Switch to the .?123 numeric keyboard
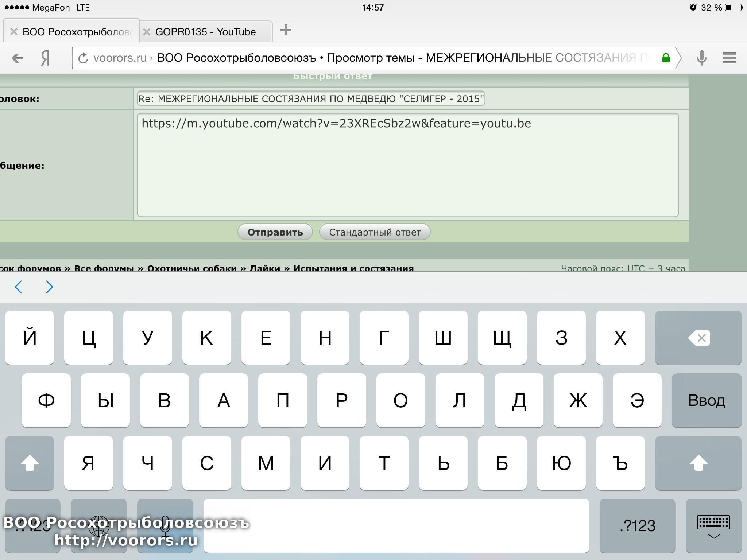The height and width of the screenshot is (560, 747). pos(637,526)
